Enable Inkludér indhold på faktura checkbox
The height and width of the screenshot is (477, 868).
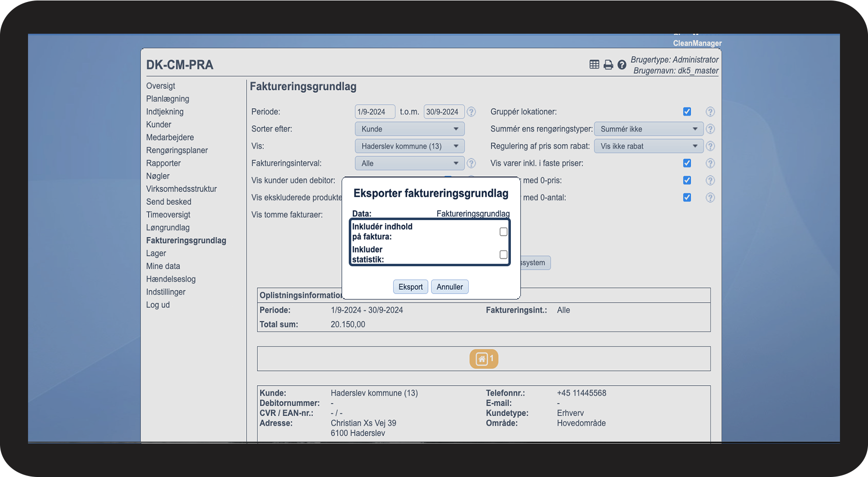click(504, 232)
